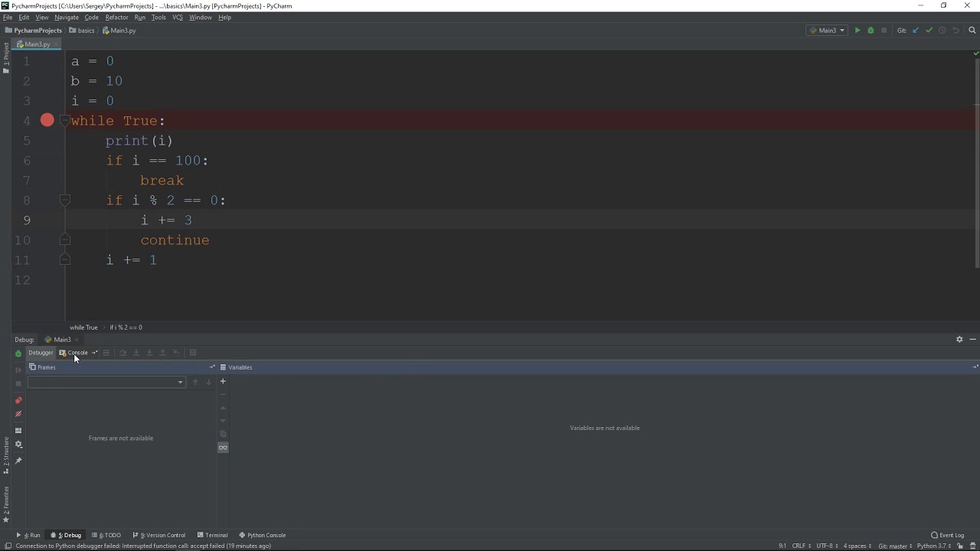The height and width of the screenshot is (551, 980).
Task: Click the 'continue' keyword on line 10
Action: click(x=175, y=240)
